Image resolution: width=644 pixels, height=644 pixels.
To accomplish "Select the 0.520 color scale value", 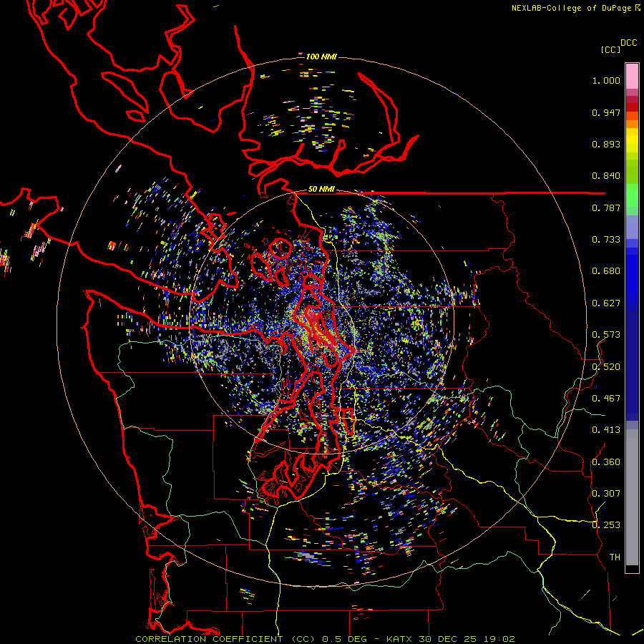I will coord(606,367).
